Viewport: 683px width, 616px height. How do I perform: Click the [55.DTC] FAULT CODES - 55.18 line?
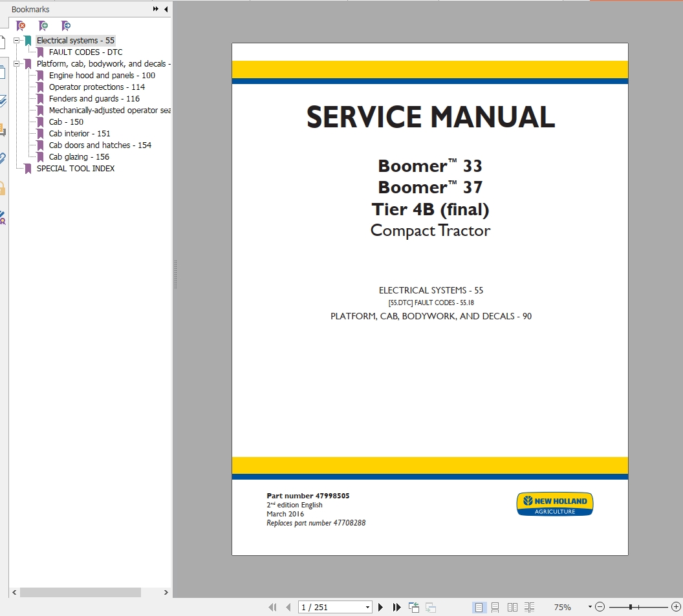click(x=431, y=303)
